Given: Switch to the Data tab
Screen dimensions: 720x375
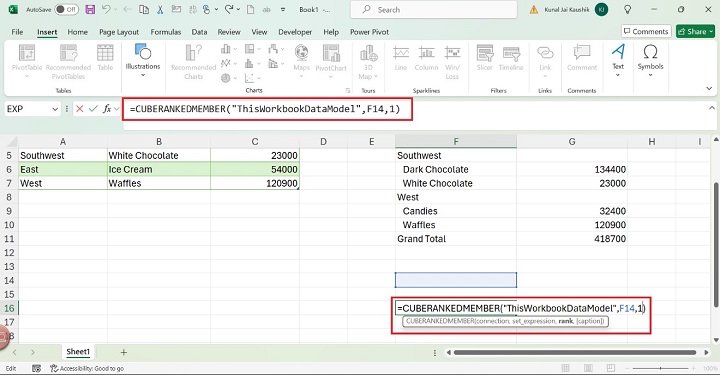Looking at the screenshot, I should pyautogui.click(x=199, y=32).
